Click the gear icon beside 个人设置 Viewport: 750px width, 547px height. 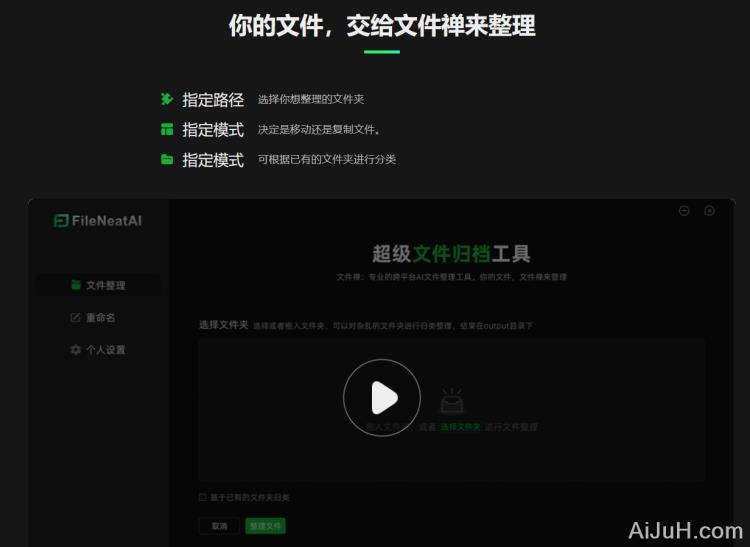pos(76,350)
